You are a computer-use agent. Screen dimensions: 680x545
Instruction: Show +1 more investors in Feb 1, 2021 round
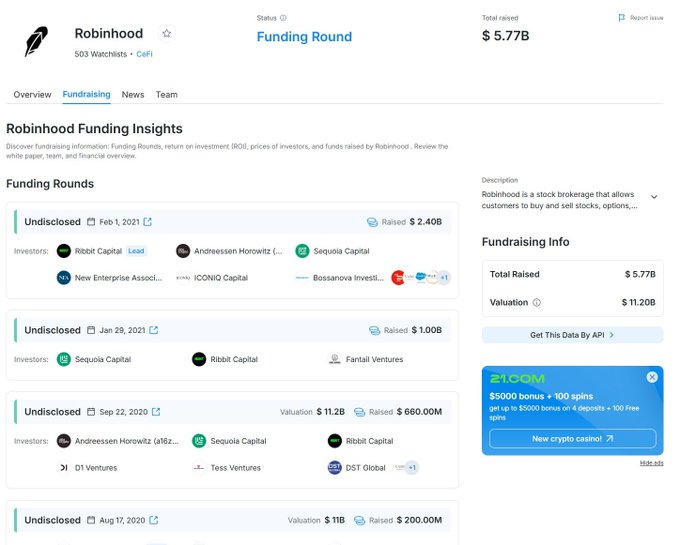(x=444, y=277)
